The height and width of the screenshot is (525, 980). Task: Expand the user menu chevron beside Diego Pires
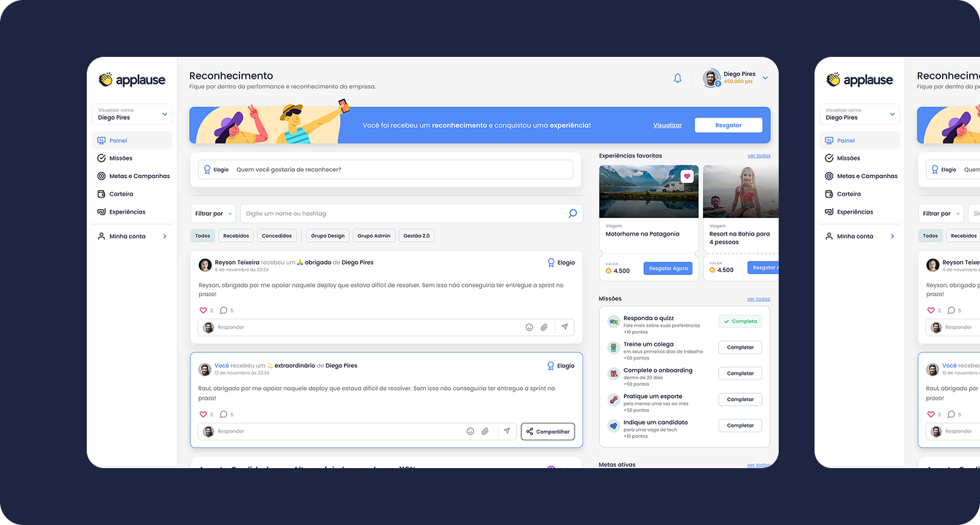[765, 78]
